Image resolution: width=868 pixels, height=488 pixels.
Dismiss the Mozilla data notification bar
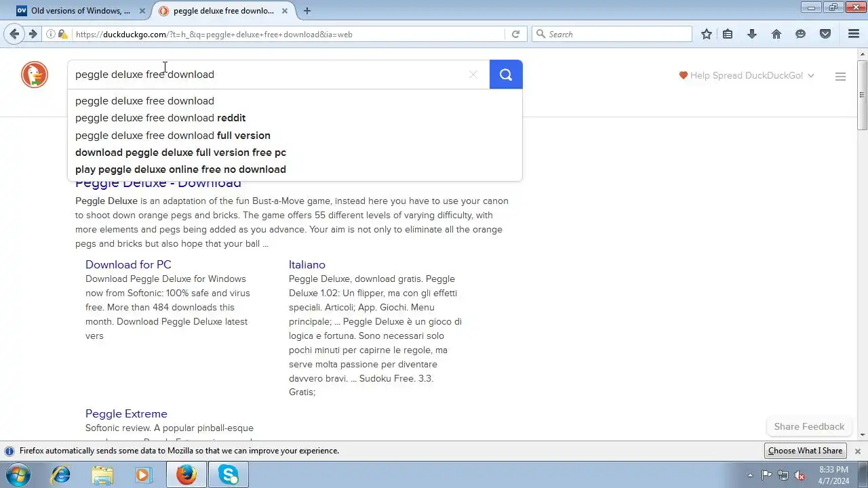point(857,451)
